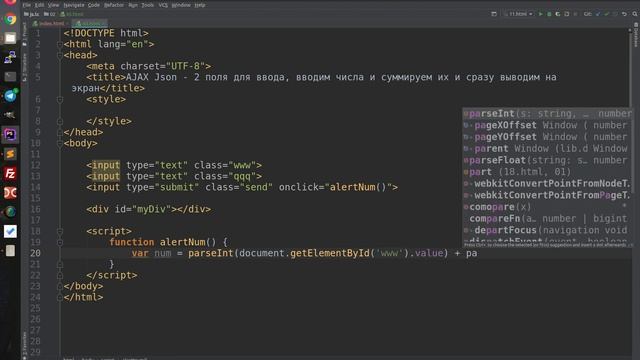Select pageXOffset completion suggestion
Screen dimensions: 640x360
547,125
